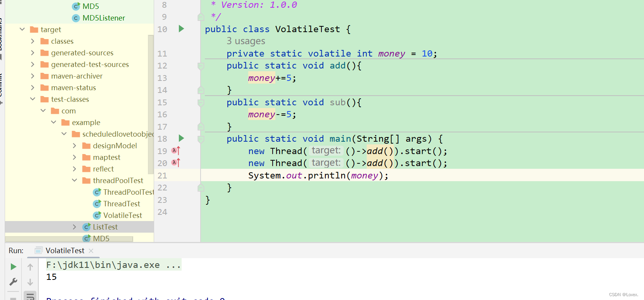Click the 'target:' hint on line 19

(x=326, y=151)
